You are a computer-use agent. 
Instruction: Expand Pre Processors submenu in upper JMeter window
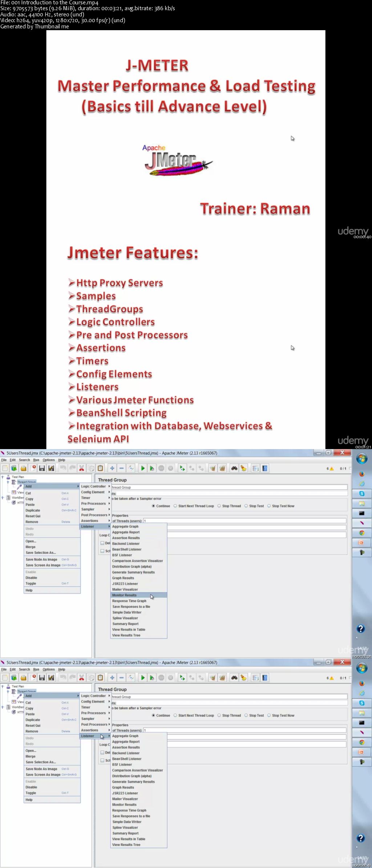95,504
